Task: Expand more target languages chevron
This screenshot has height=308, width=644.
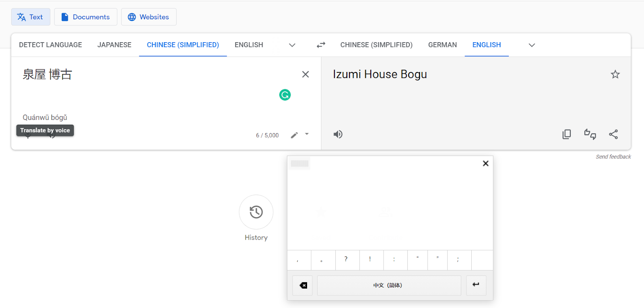Action: 532,45
